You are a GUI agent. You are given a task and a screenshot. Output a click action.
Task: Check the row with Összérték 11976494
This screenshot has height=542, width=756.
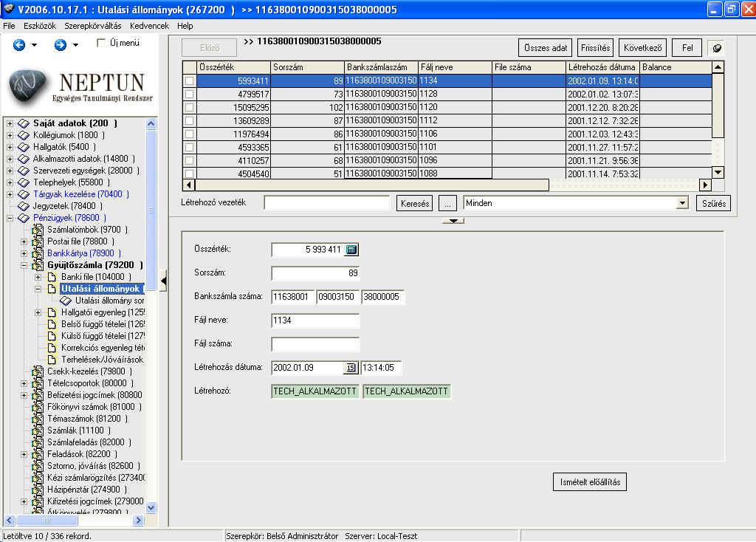(190, 134)
